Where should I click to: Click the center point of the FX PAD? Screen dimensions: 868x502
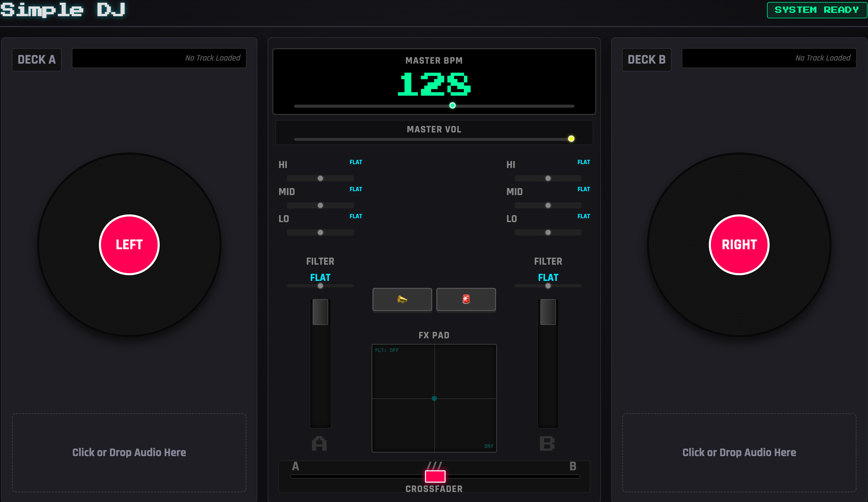click(x=434, y=399)
